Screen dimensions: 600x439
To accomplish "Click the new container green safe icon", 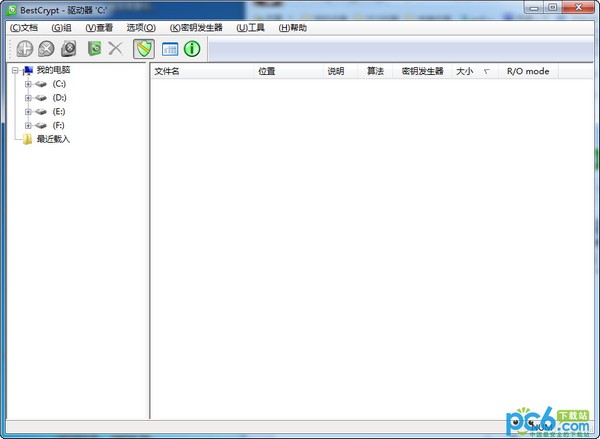I will tap(95, 49).
